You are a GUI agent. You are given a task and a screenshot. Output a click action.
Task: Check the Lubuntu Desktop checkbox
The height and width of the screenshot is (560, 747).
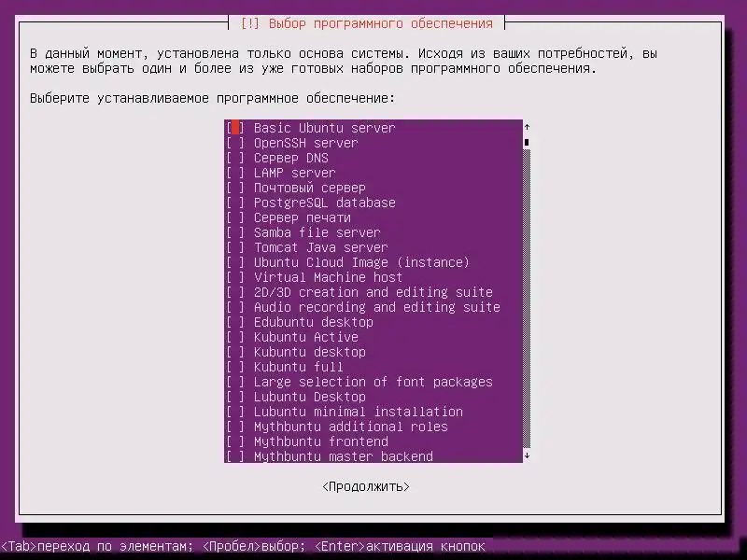tap(235, 398)
